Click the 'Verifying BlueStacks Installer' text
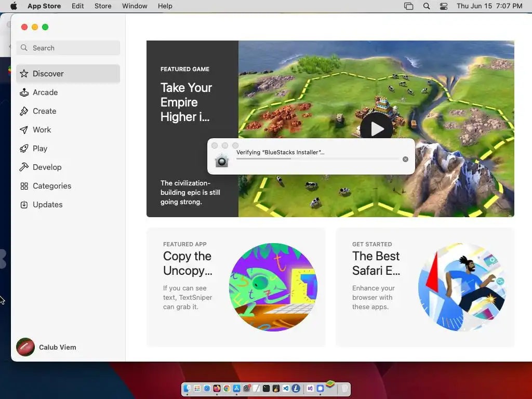Image resolution: width=532 pixels, height=399 pixels. click(x=280, y=152)
